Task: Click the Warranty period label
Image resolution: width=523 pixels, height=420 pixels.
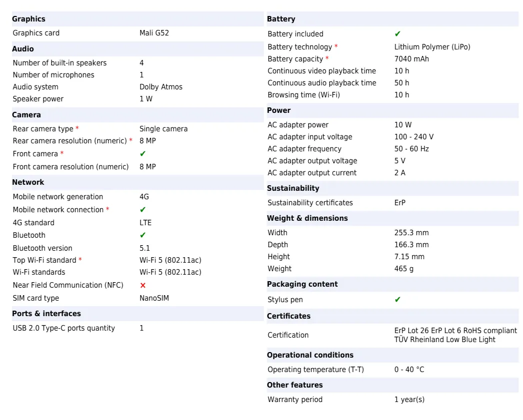Action: click(295, 400)
